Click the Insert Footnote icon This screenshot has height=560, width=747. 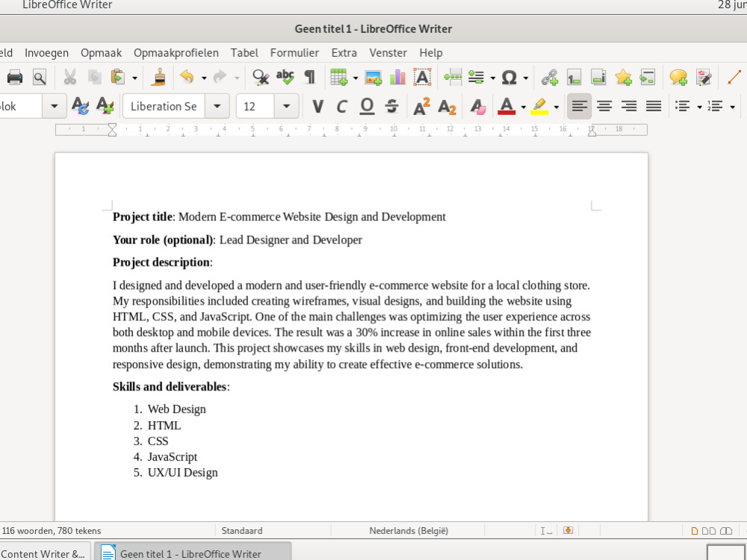[574, 77]
